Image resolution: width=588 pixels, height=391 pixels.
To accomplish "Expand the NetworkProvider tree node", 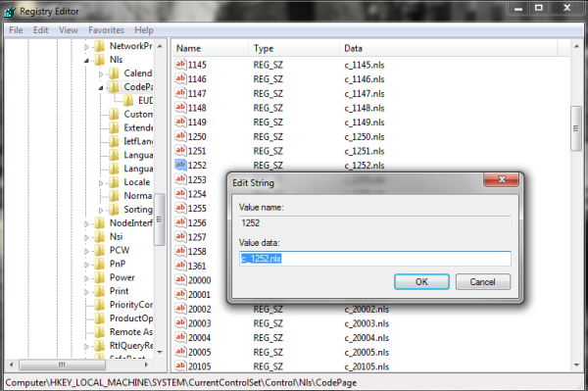I will coord(86,47).
